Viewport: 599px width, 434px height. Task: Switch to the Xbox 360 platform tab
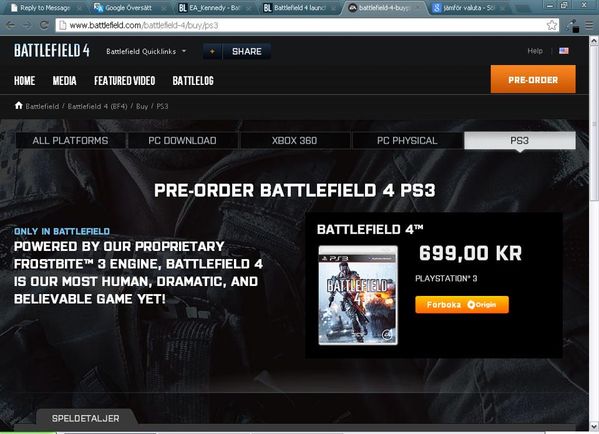[x=295, y=141]
